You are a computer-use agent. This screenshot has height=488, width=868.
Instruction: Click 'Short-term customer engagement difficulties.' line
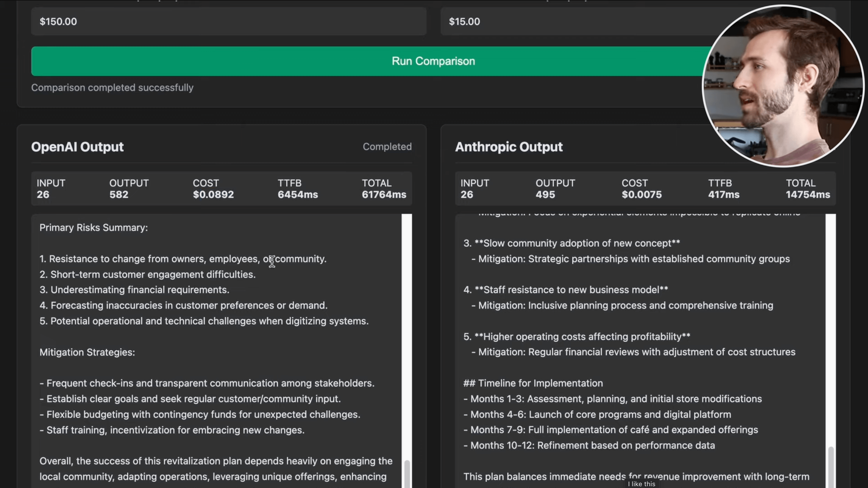tap(148, 274)
